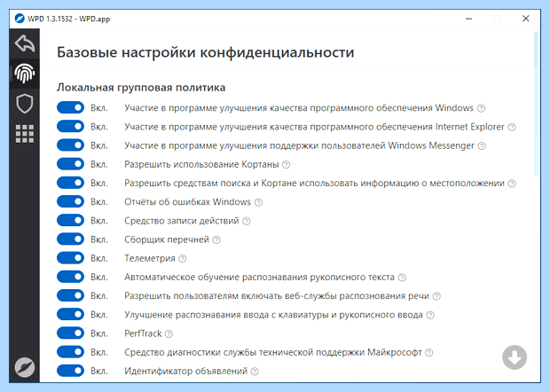The width and height of the screenshot is (550, 392).
Task: Click the scroll-down arrow round button
Action: pyautogui.click(x=515, y=357)
